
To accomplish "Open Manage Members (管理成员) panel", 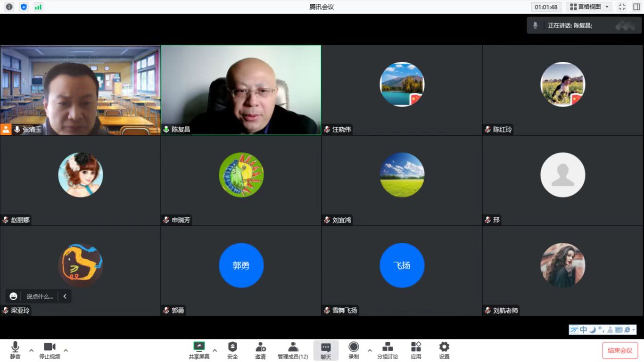I will (x=293, y=350).
